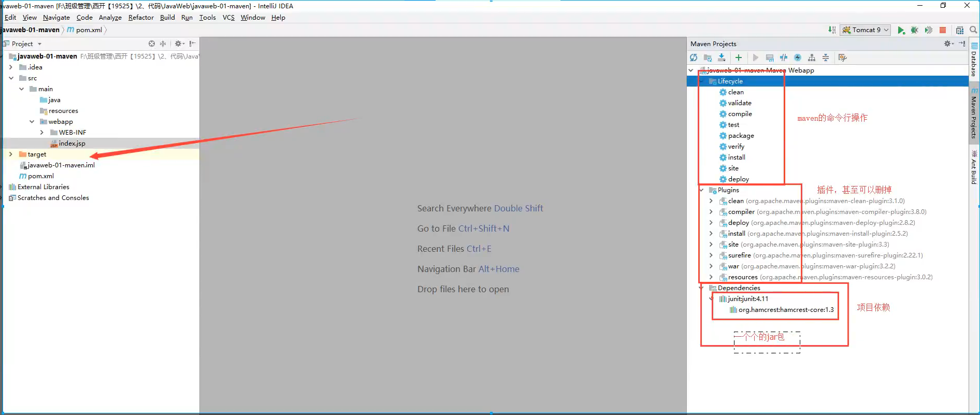980x415 pixels.
Task: Collapse all in Maven Projects panel
Action: coord(826,58)
